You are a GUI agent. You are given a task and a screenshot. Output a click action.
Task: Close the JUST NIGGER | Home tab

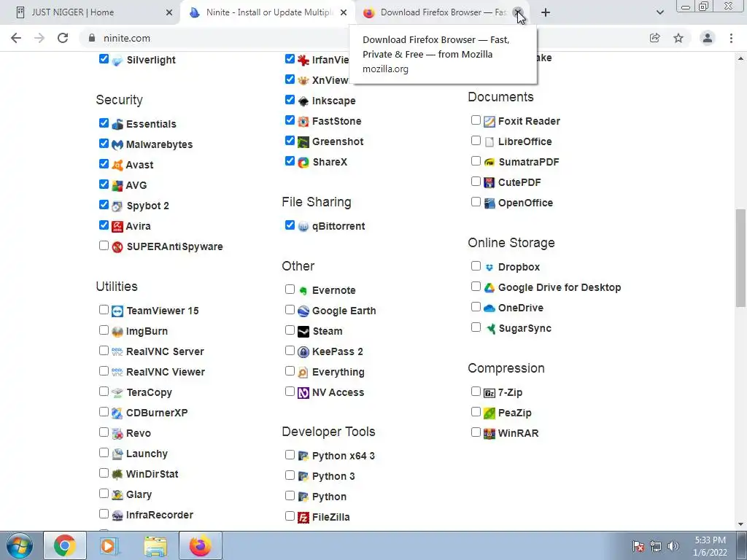[169, 12]
